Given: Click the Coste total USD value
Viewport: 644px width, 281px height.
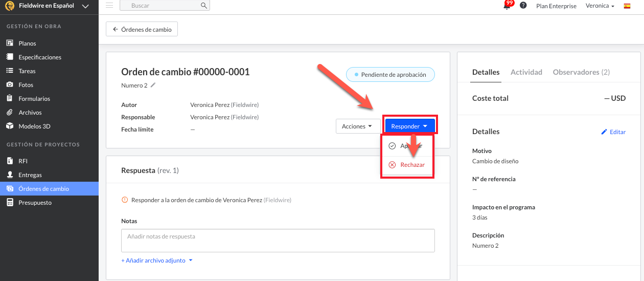Looking at the screenshot, I should pyautogui.click(x=615, y=98).
